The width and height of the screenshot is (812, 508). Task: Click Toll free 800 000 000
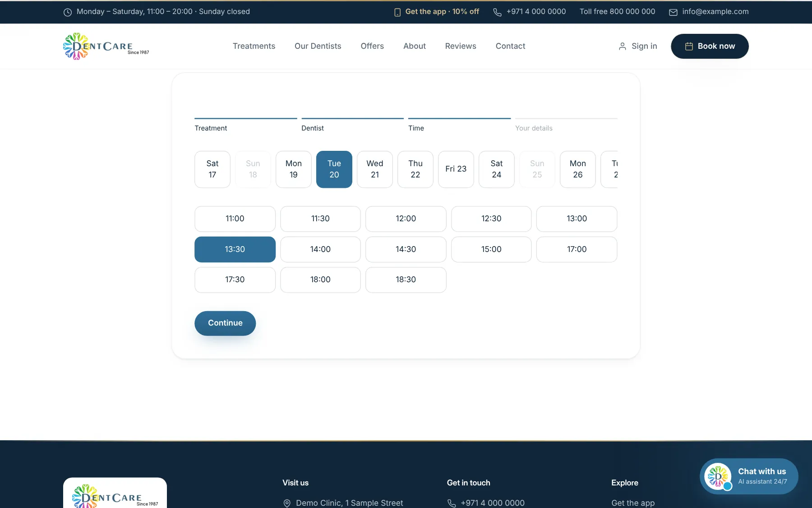coord(617,12)
